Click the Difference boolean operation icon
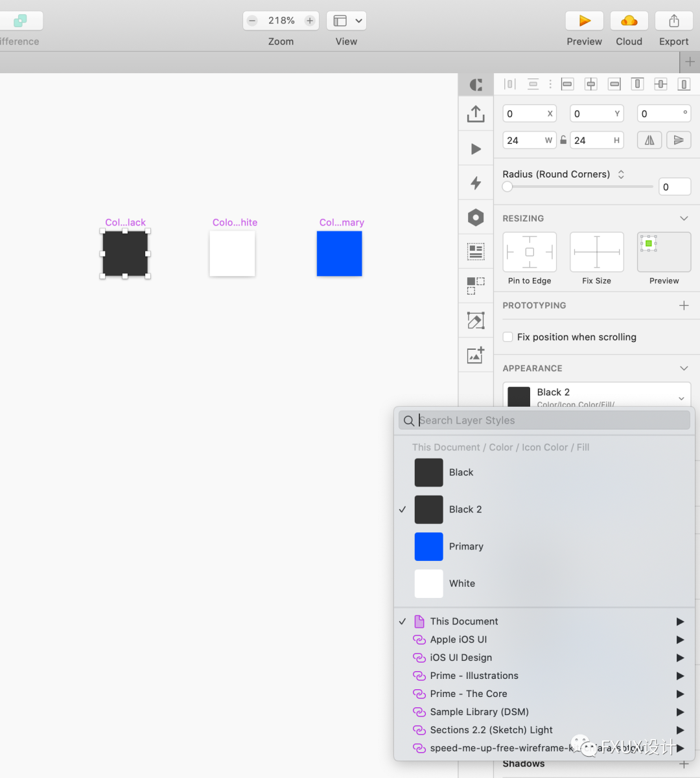The height and width of the screenshot is (778, 700). [21, 21]
